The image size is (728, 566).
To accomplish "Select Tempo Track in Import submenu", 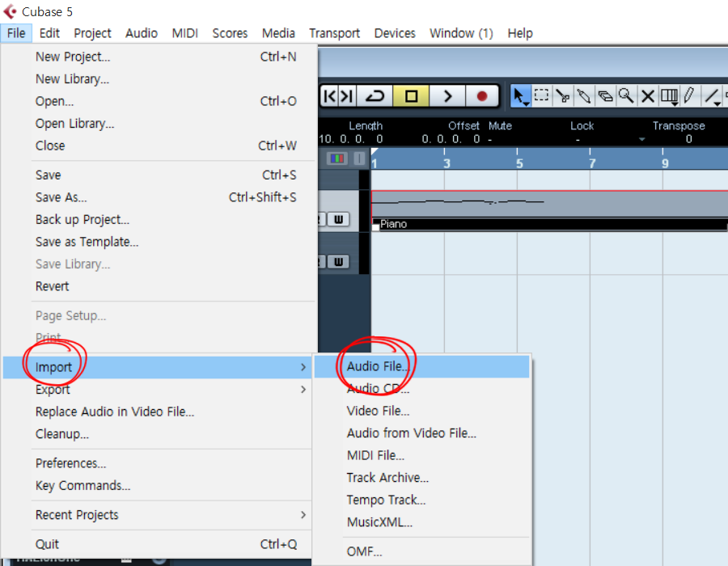I will (x=421, y=501).
